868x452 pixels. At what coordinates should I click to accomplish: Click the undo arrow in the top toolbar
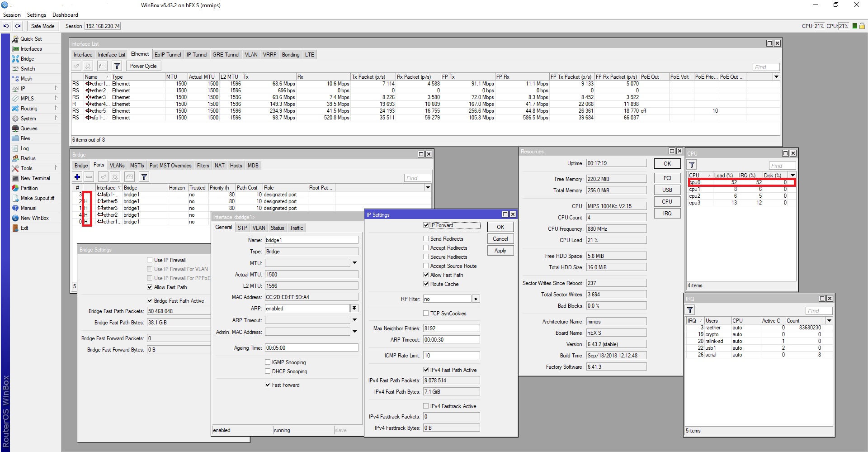pos(6,26)
